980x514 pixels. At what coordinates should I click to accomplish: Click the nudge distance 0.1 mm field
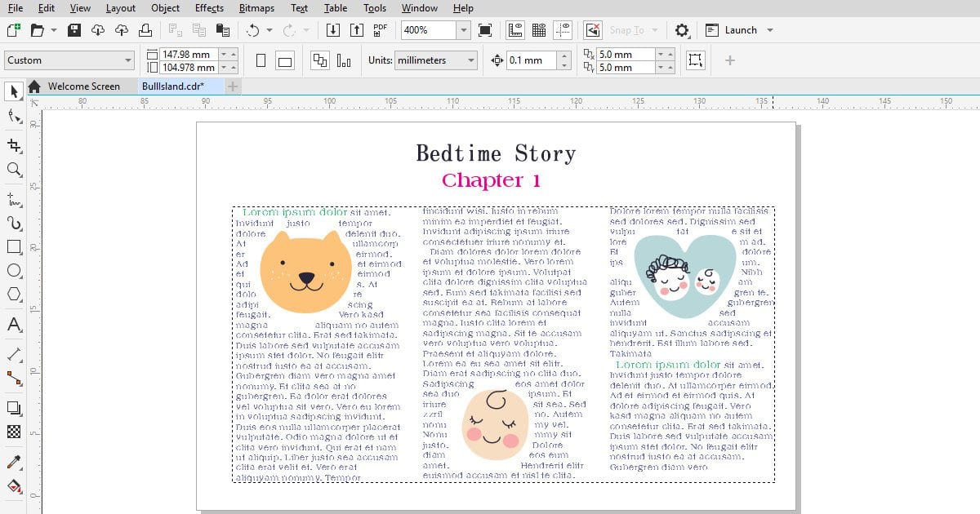point(531,60)
